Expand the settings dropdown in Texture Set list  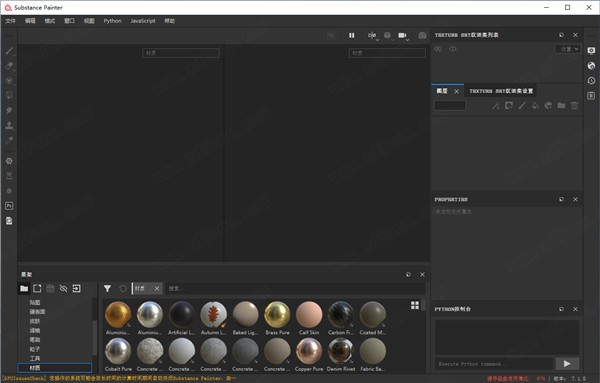(568, 49)
